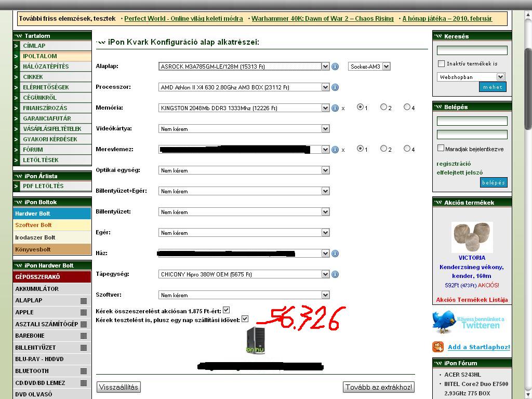Open 'Perfect World' article link
Image resolution: width=532 pixels, height=399 pixels.
(183, 19)
